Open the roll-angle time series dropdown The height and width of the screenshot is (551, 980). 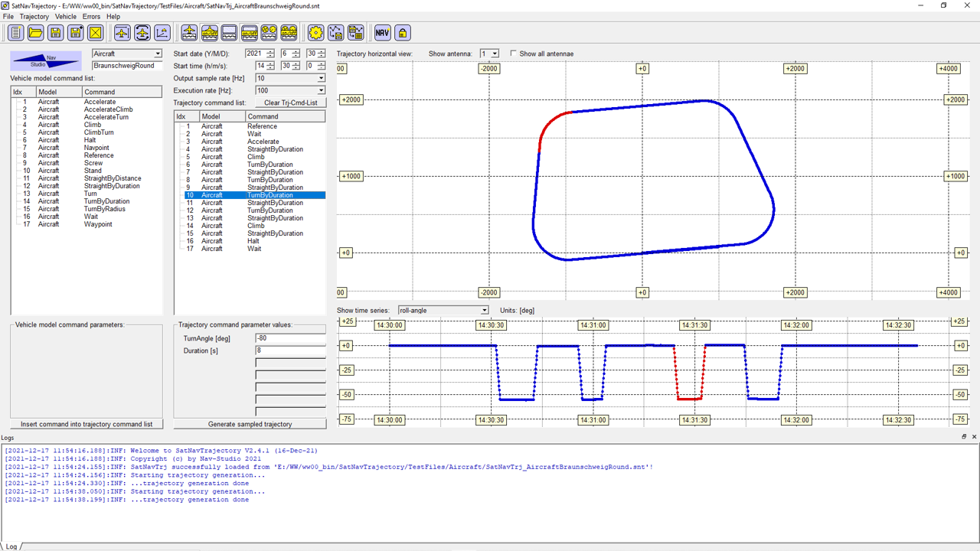[484, 310]
